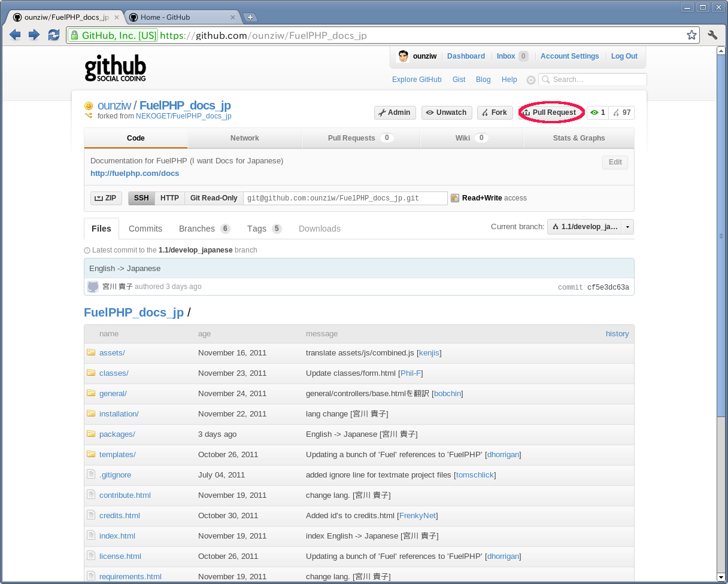Open the general/ folder link
The height and width of the screenshot is (584, 728).
click(113, 394)
